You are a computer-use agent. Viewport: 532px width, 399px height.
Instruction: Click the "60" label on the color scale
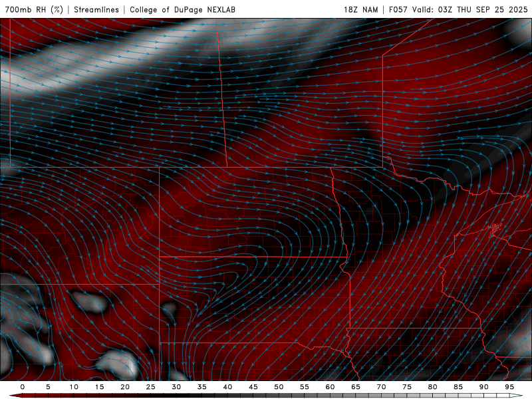(330, 387)
